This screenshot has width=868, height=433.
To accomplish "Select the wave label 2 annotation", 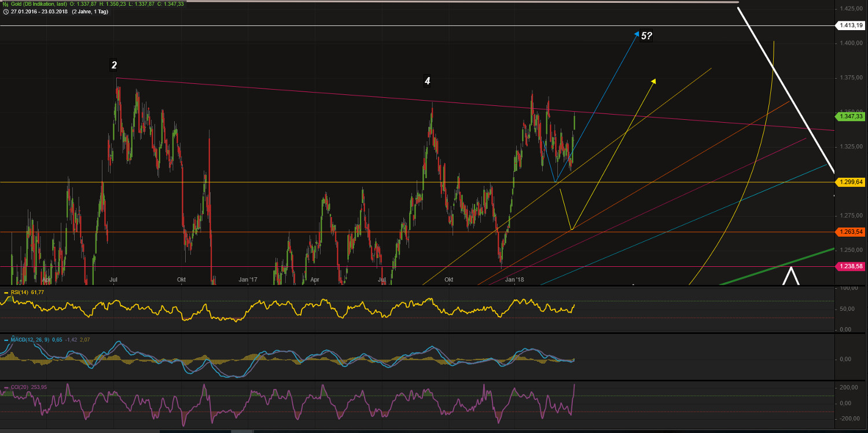I will [x=115, y=65].
